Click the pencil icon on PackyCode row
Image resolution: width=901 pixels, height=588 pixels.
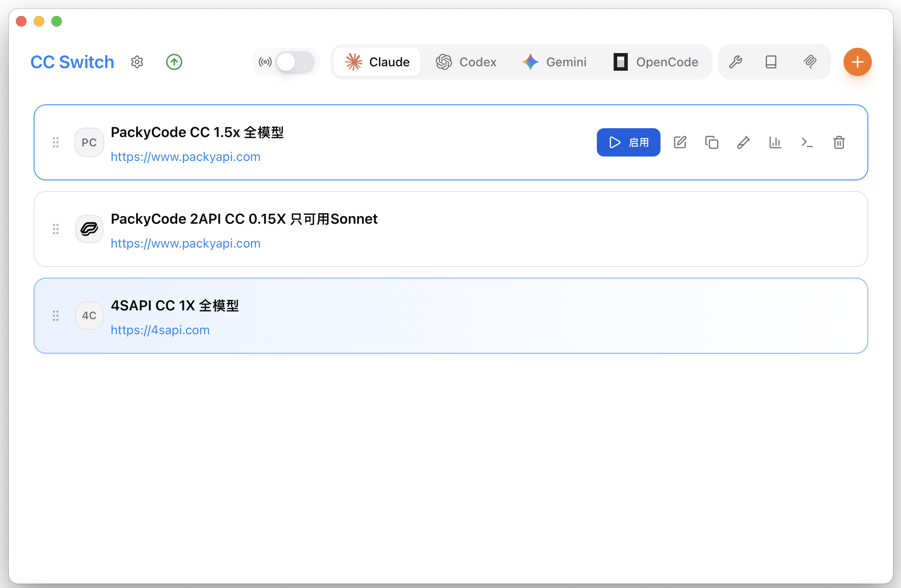(x=744, y=142)
